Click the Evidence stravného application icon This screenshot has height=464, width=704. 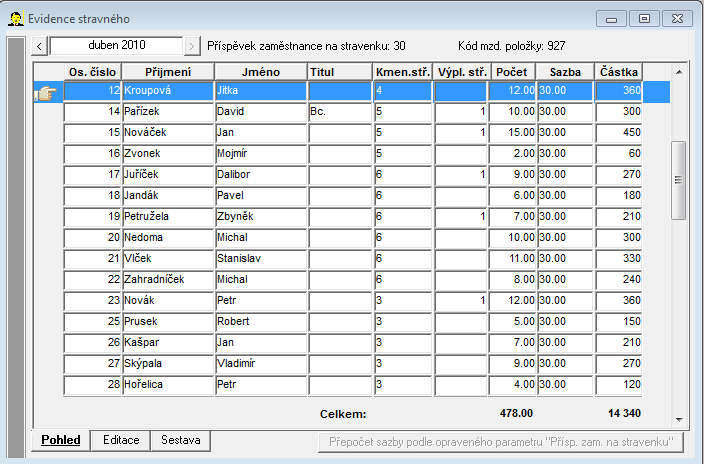coord(16,19)
